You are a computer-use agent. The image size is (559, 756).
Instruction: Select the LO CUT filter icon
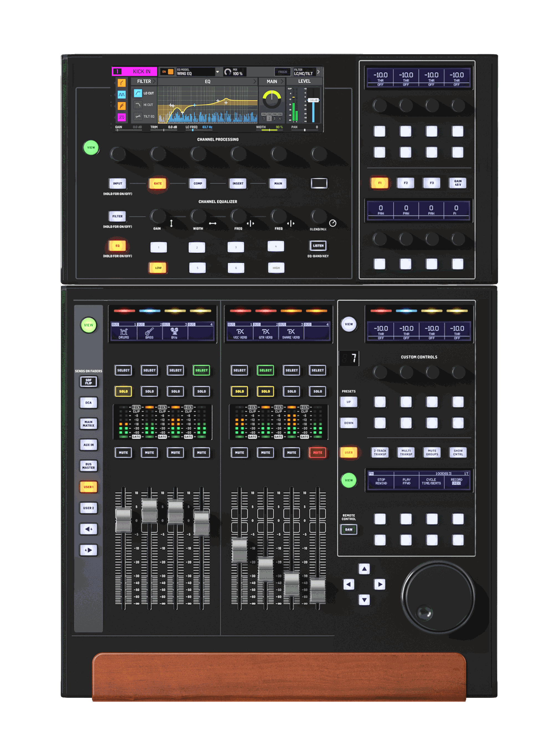click(138, 93)
